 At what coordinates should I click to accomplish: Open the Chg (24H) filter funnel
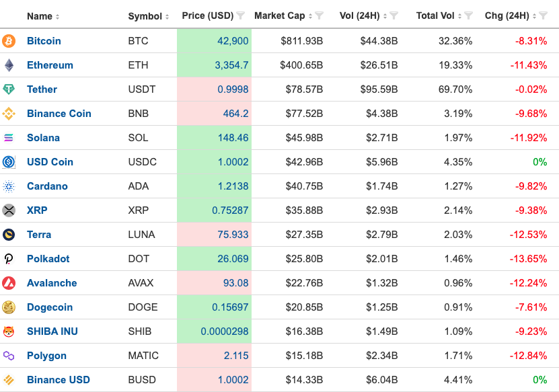543,15
